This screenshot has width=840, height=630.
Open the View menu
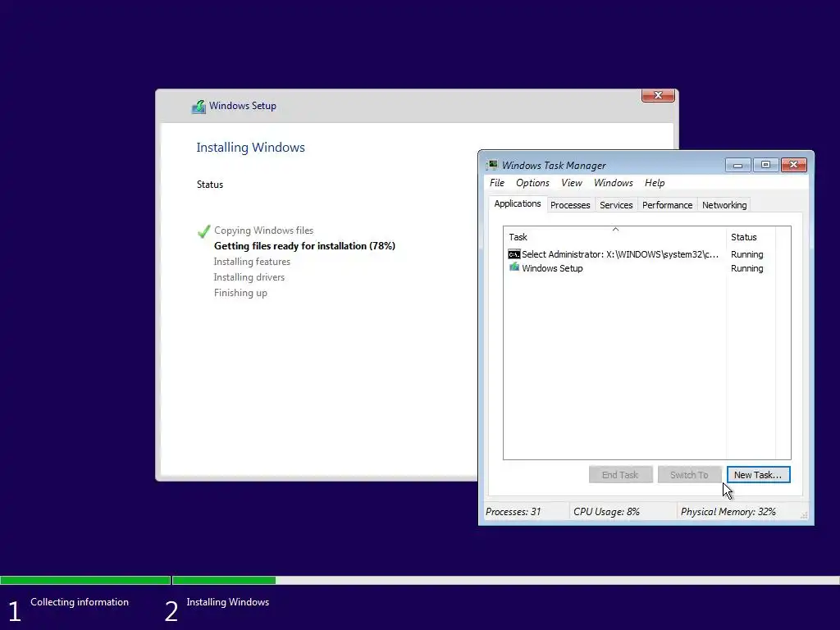[x=572, y=183]
